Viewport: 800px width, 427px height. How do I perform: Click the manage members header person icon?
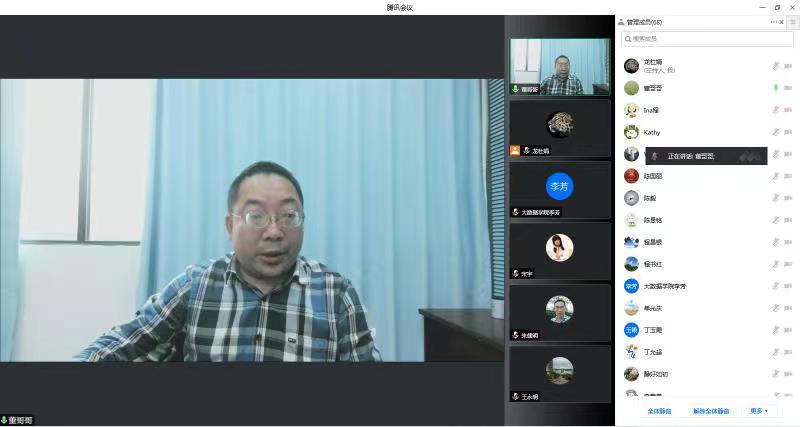coord(621,22)
